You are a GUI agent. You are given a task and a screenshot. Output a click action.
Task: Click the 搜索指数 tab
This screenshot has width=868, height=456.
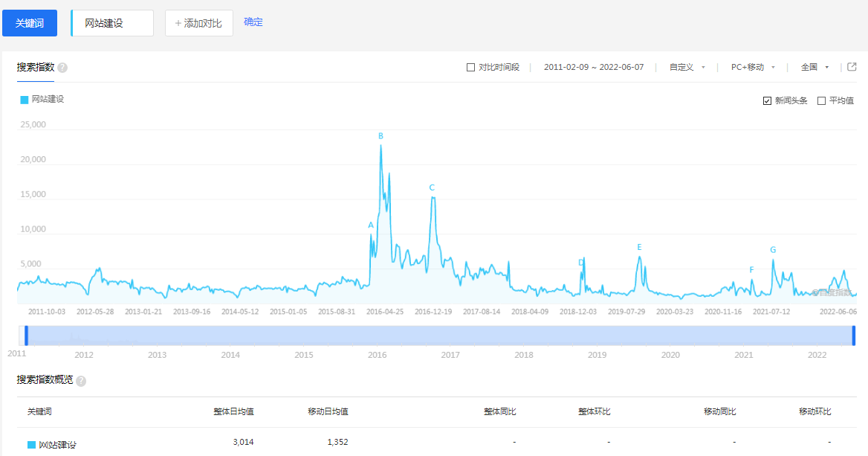36,68
